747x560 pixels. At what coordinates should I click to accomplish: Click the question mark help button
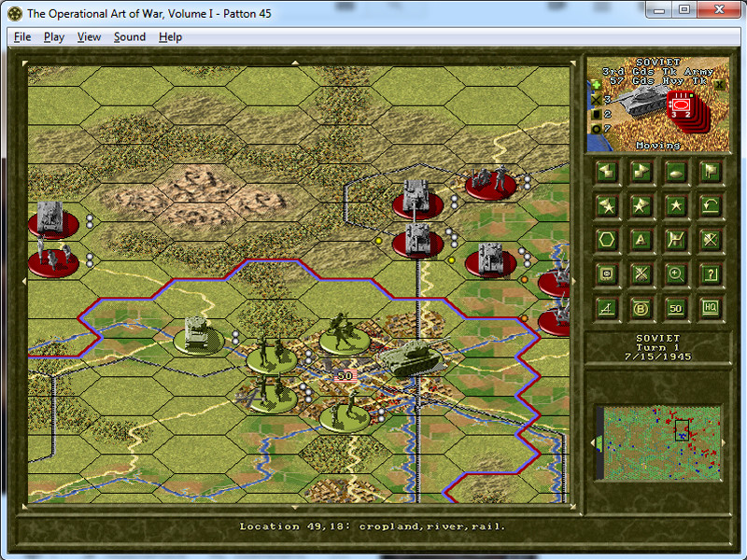[710, 274]
